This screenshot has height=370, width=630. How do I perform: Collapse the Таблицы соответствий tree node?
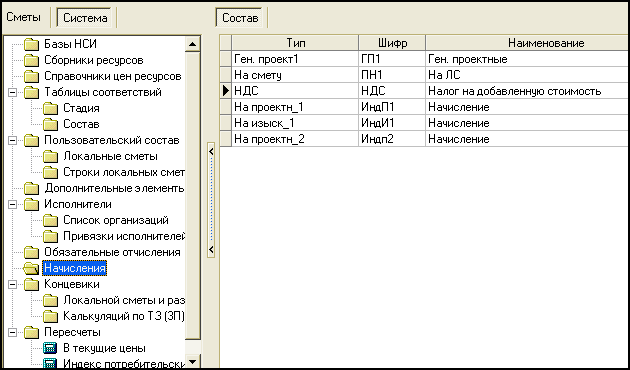(12, 92)
